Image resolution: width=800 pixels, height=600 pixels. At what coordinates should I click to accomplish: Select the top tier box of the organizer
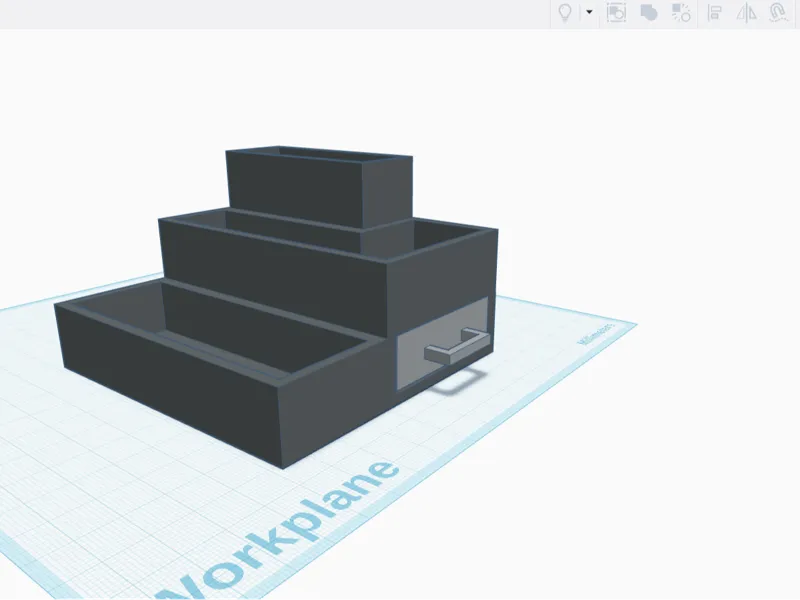pos(319,188)
